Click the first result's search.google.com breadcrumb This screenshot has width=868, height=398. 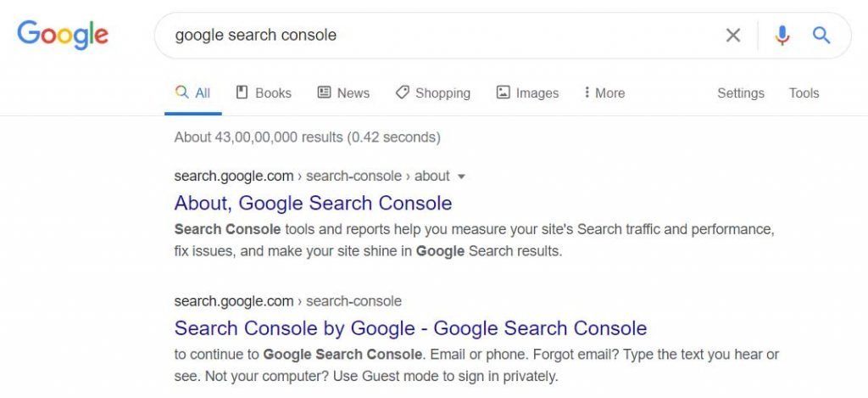pos(231,176)
